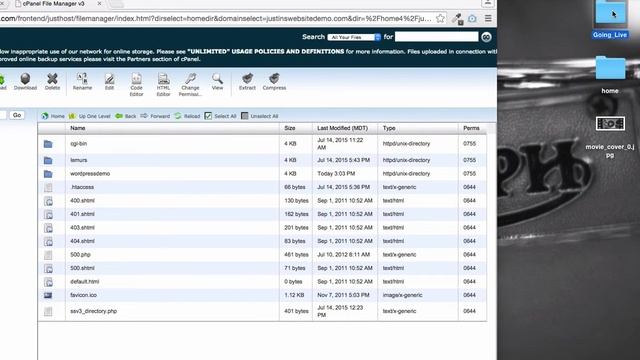
Task: Click the Download toolbar icon
Action: pyautogui.click(x=25, y=82)
